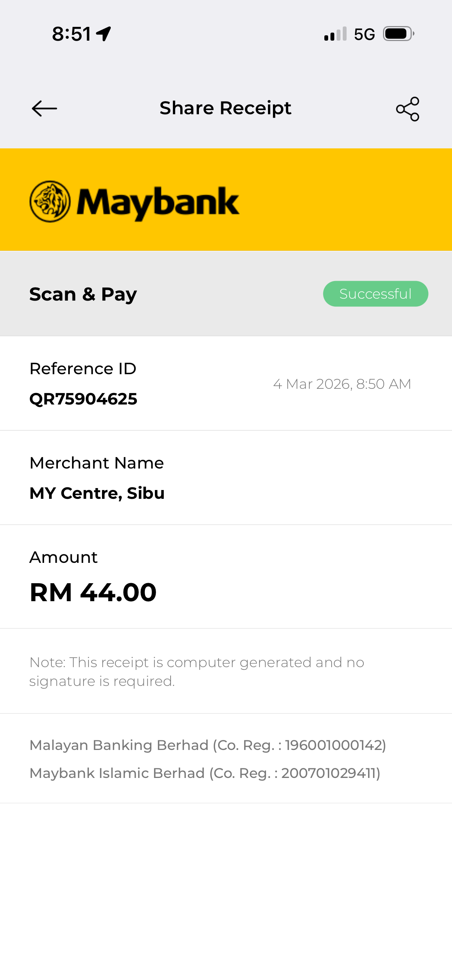Tap the 5G network indicator

coord(364,34)
